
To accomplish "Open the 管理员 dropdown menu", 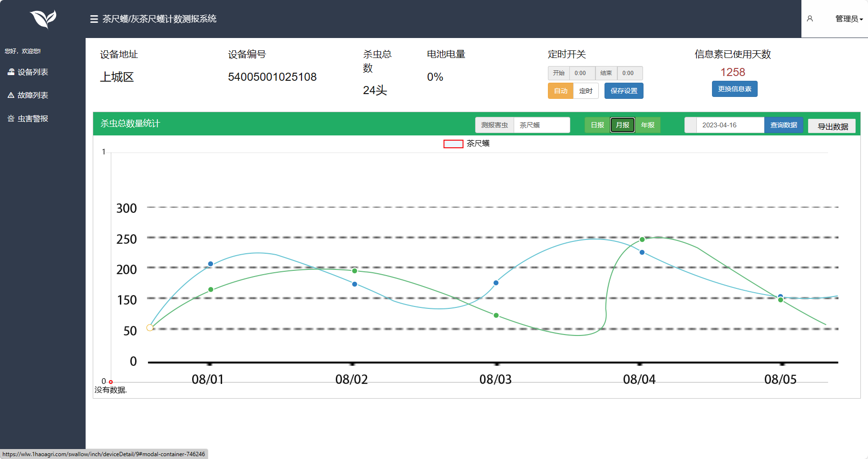I will click(x=849, y=19).
